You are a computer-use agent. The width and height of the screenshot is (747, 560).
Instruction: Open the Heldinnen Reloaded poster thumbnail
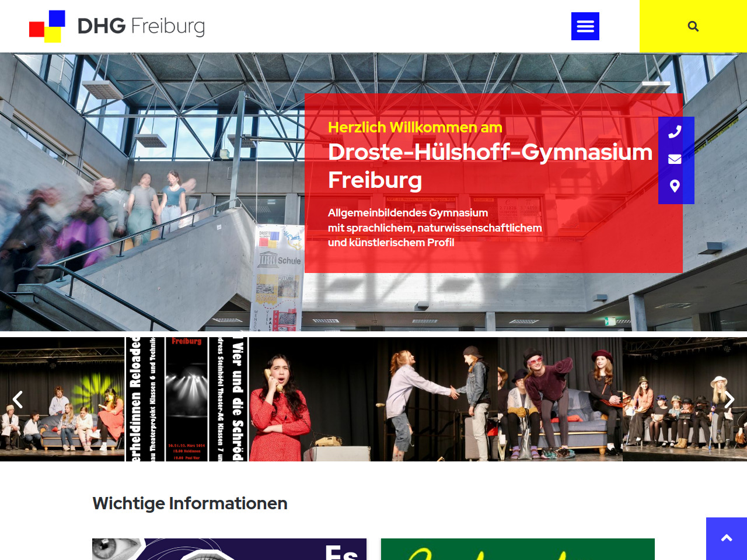187,400
